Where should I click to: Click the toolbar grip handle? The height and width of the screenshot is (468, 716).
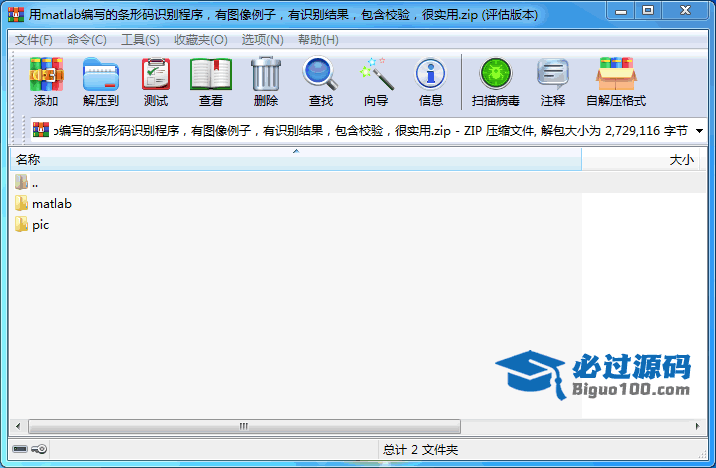[x=13, y=81]
